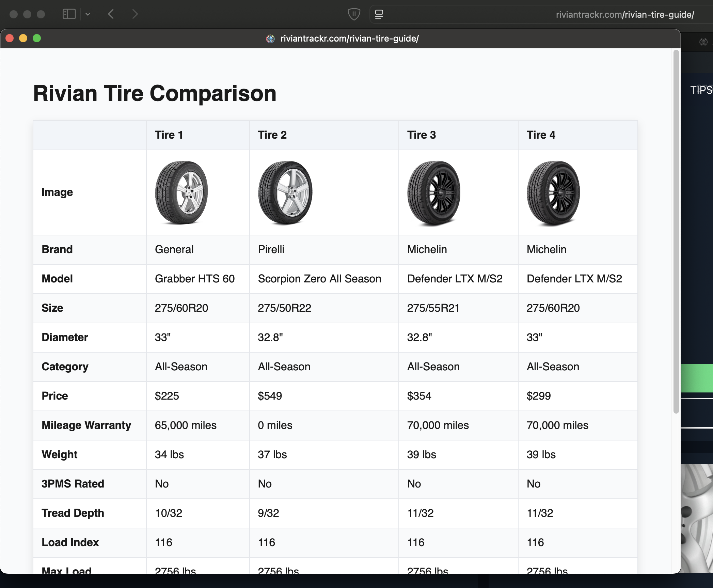Toggle the sidebar icon in background Safari toolbar
The image size is (713, 588).
click(x=69, y=14)
